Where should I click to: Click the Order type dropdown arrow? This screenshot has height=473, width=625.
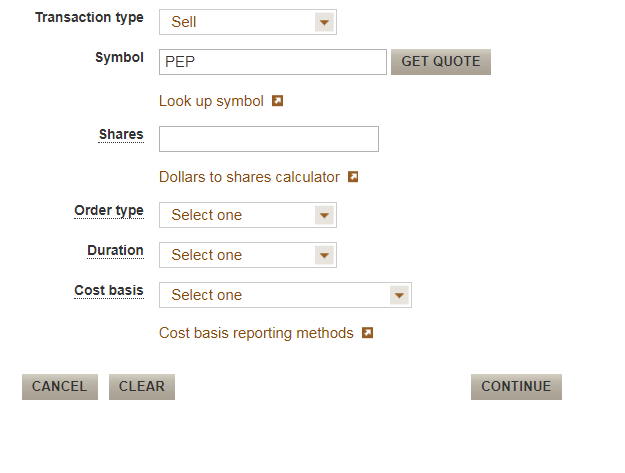point(323,215)
